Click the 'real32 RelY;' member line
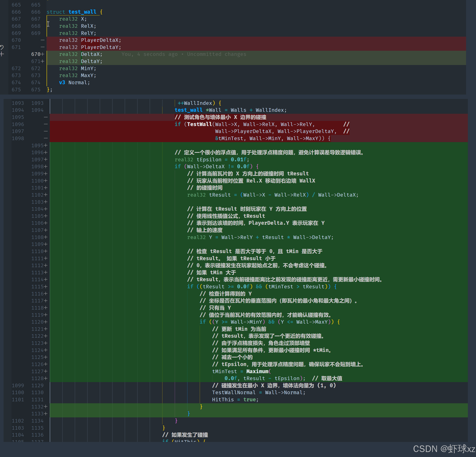This screenshot has height=457, width=476. click(x=78, y=33)
